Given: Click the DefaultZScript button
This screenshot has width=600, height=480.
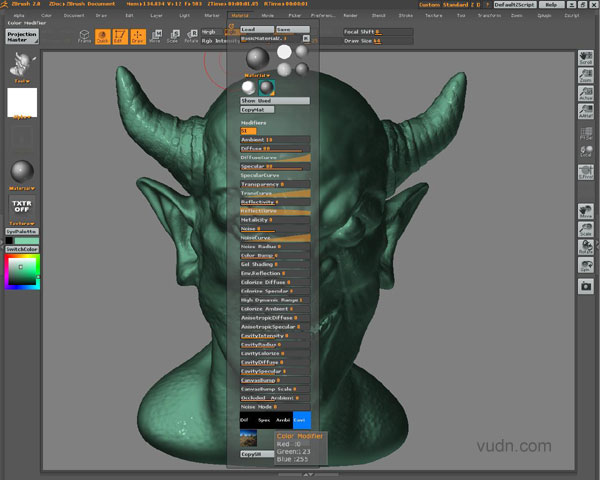Looking at the screenshot, I should [515, 5].
